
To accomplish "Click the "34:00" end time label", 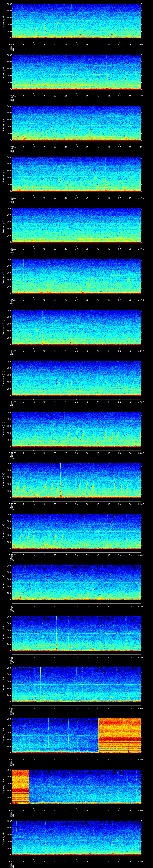I will coord(141,249).
